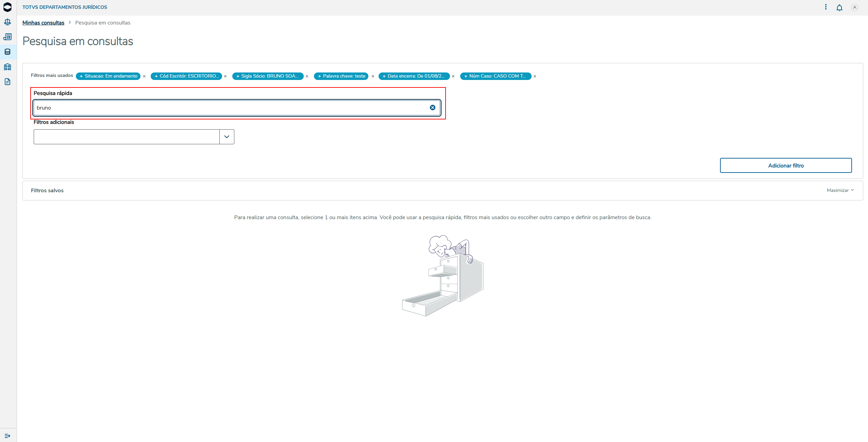Open the building sidebar icon
The image size is (868, 442).
pos(7,67)
